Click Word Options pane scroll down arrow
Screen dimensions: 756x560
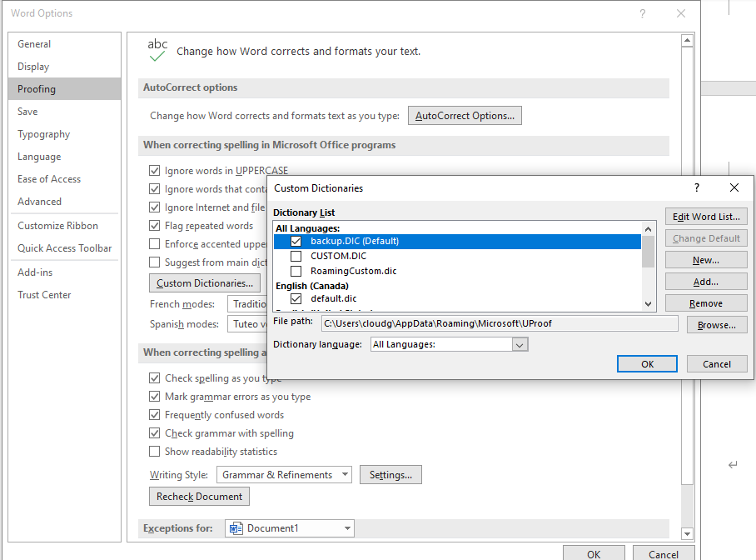tap(687, 533)
